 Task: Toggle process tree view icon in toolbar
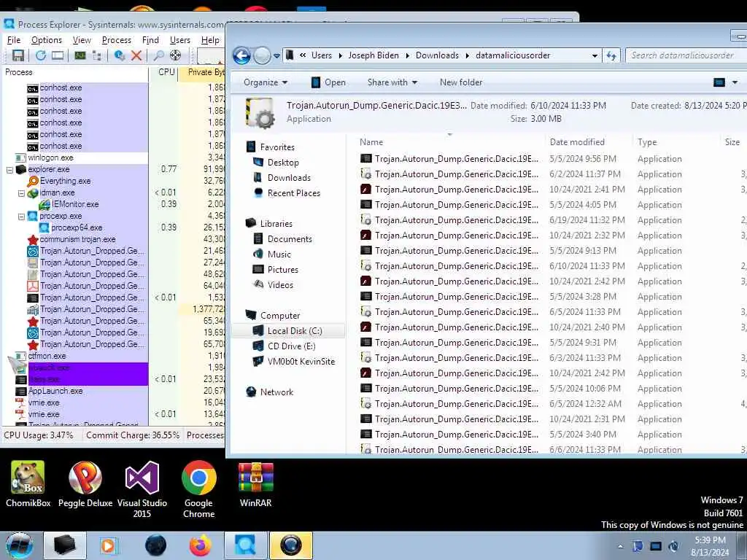coord(97,55)
